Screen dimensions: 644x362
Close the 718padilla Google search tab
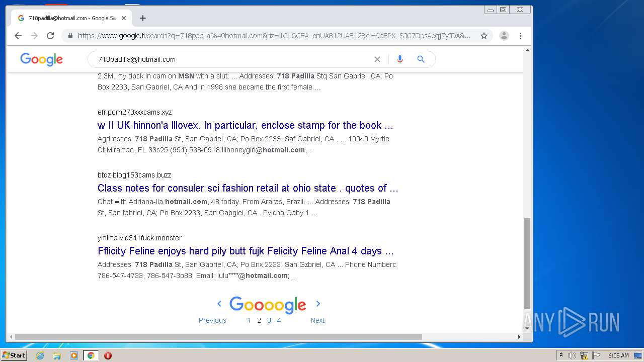pos(124,18)
